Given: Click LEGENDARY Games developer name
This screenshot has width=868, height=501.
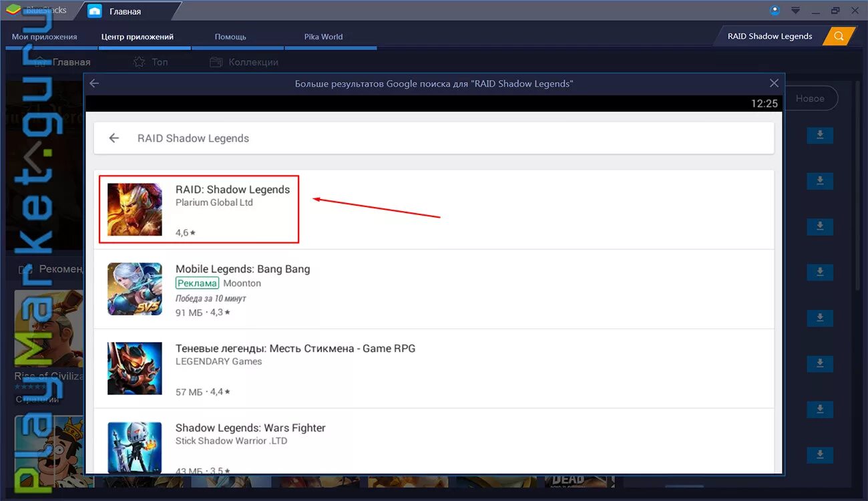Looking at the screenshot, I should (219, 361).
